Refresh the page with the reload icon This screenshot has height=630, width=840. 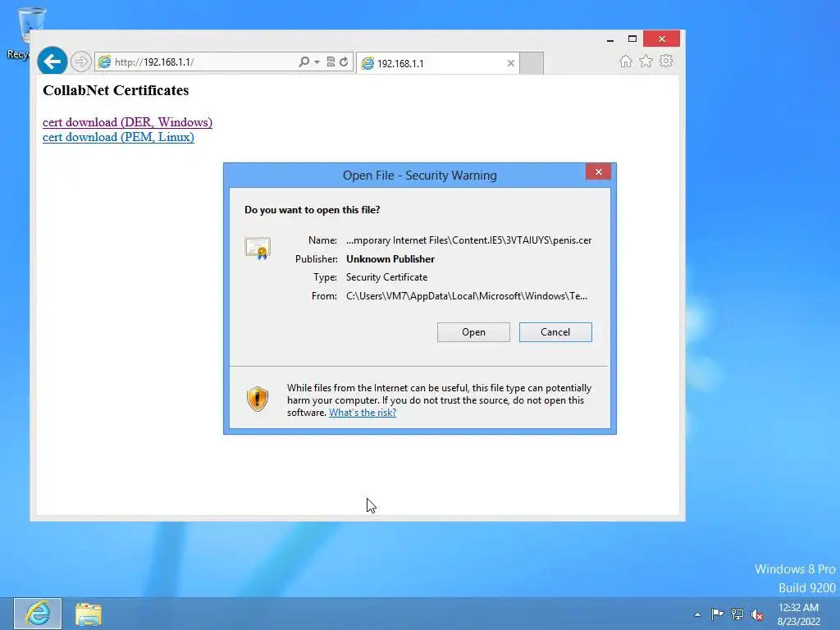[x=344, y=62]
